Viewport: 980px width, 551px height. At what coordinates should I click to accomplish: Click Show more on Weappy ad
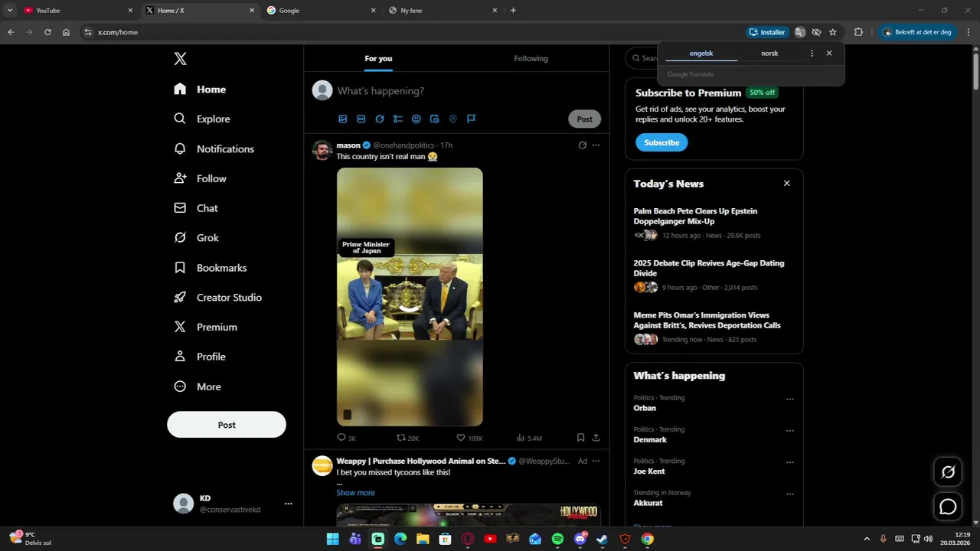[355, 493]
